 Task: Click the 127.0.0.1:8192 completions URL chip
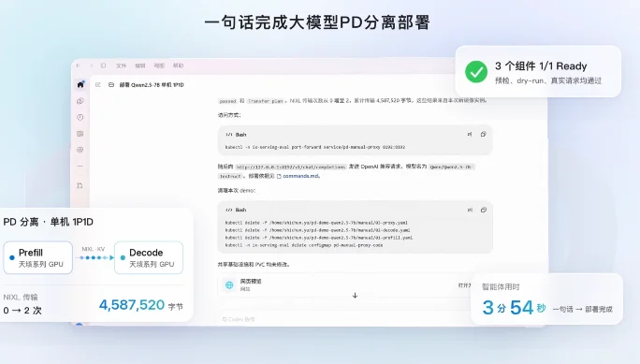pos(291,167)
